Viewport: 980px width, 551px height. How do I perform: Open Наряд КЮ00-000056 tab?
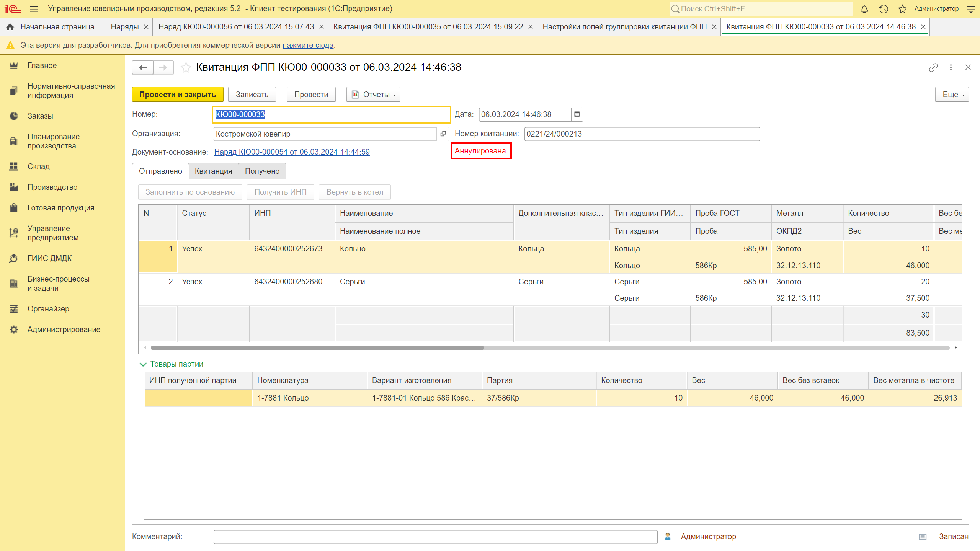236,27
